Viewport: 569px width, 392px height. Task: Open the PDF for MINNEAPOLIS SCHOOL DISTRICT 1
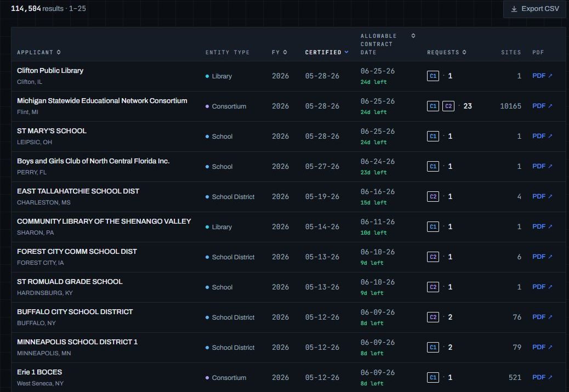tap(542, 347)
